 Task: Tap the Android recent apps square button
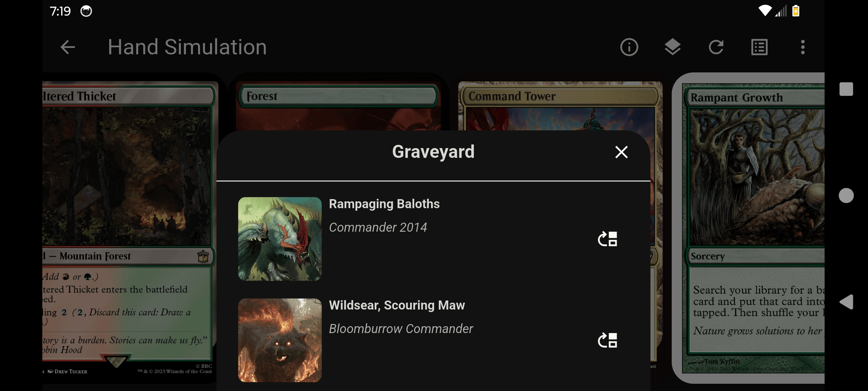point(846,89)
